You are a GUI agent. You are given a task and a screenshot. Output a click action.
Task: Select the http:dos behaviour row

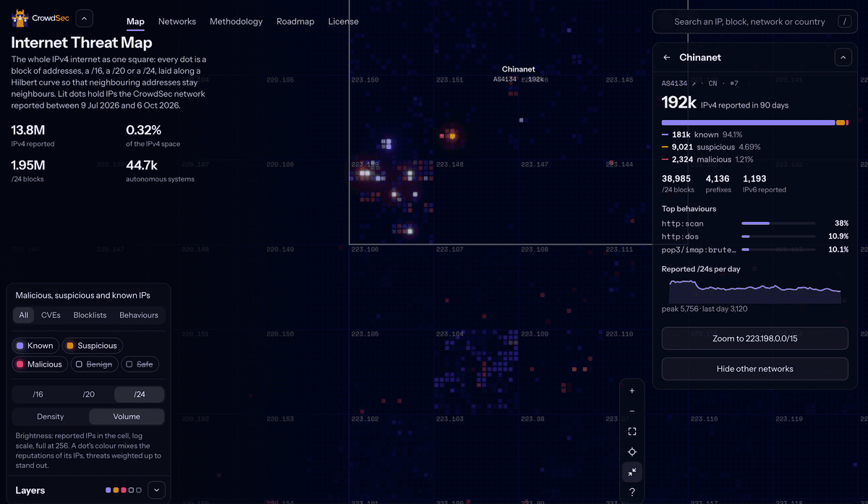(x=755, y=236)
